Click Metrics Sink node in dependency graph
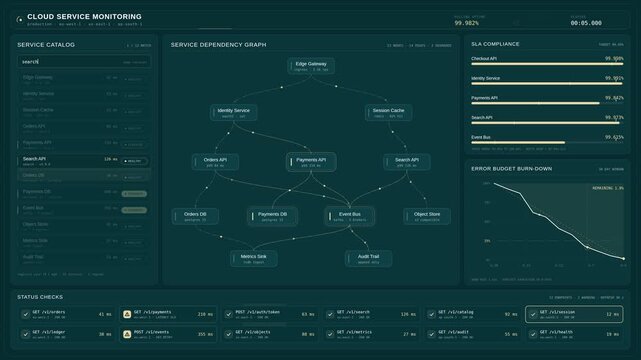The image size is (641, 360). (253, 259)
